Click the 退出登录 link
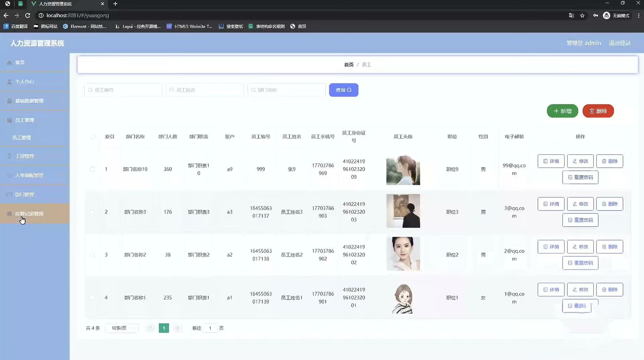Screen dimensions: 644x360 (620, 43)
